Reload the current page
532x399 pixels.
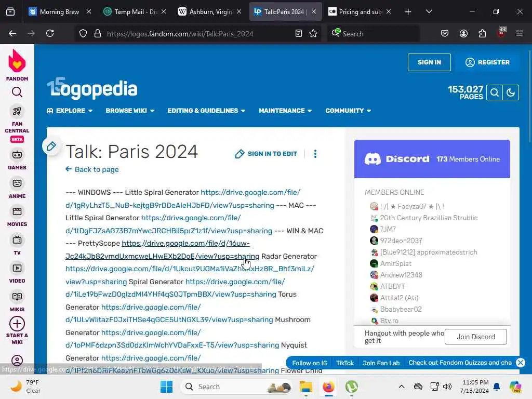click(x=50, y=33)
